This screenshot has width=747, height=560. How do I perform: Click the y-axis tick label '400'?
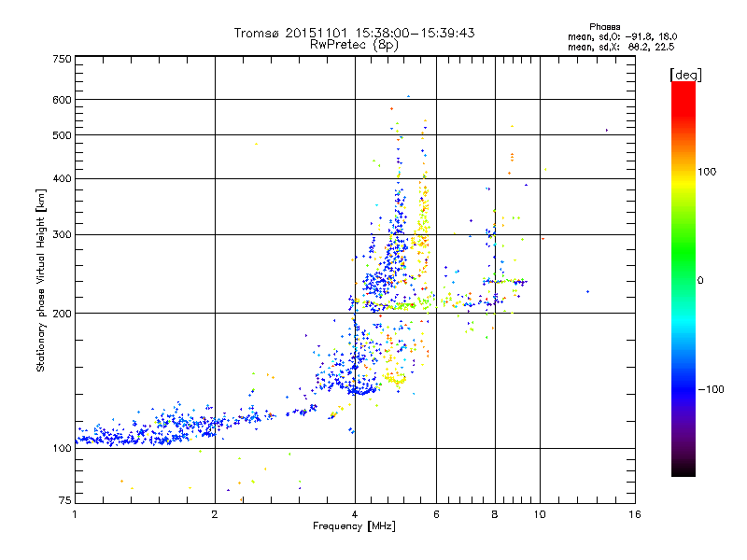click(x=63, y=178)
